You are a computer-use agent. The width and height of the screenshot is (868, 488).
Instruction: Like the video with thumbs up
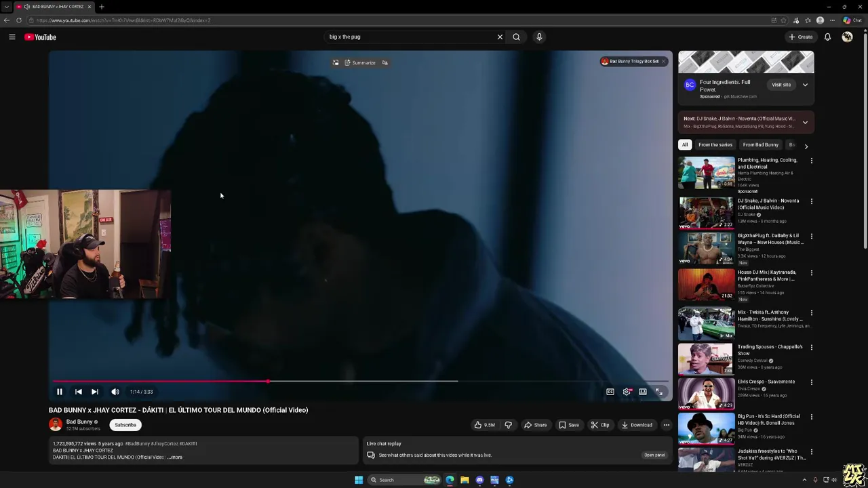485,425
